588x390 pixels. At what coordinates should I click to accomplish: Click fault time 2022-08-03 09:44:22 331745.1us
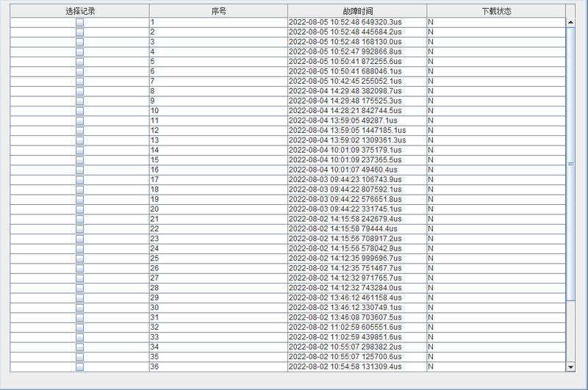coord(357,209)
